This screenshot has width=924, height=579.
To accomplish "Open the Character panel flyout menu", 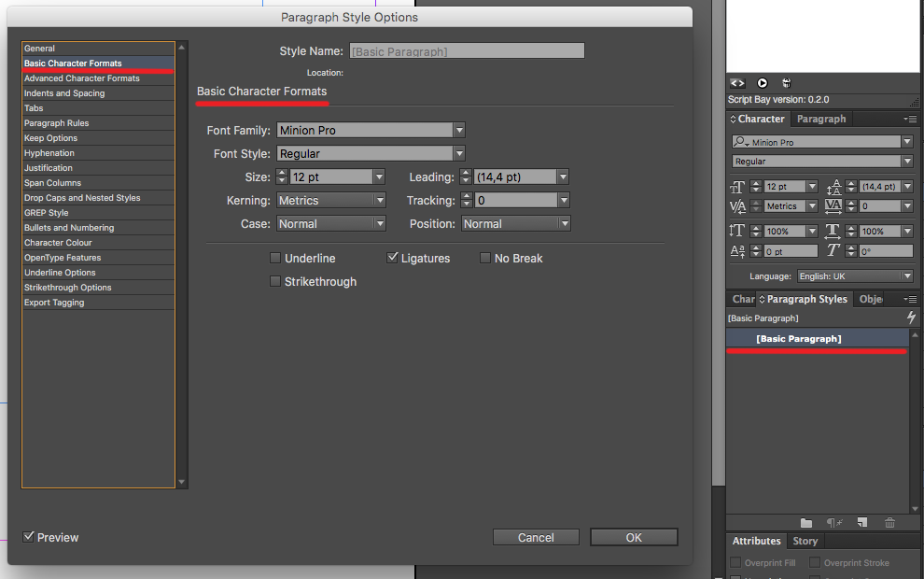I will [x=910, y=120].
